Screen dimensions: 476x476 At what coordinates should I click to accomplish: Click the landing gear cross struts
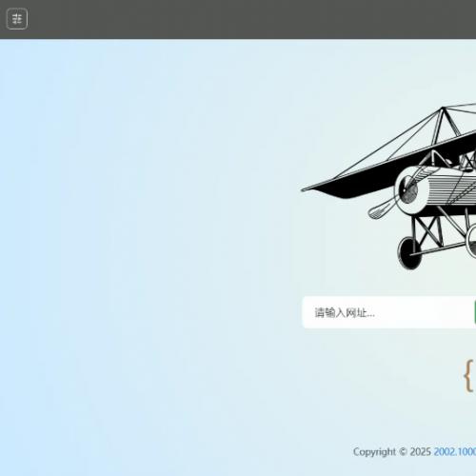coord(427,230)
